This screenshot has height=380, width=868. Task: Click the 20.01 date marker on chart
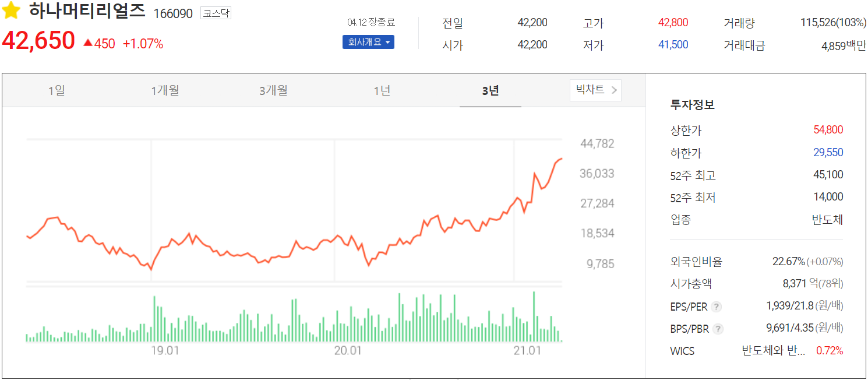[x=348, y=351]
